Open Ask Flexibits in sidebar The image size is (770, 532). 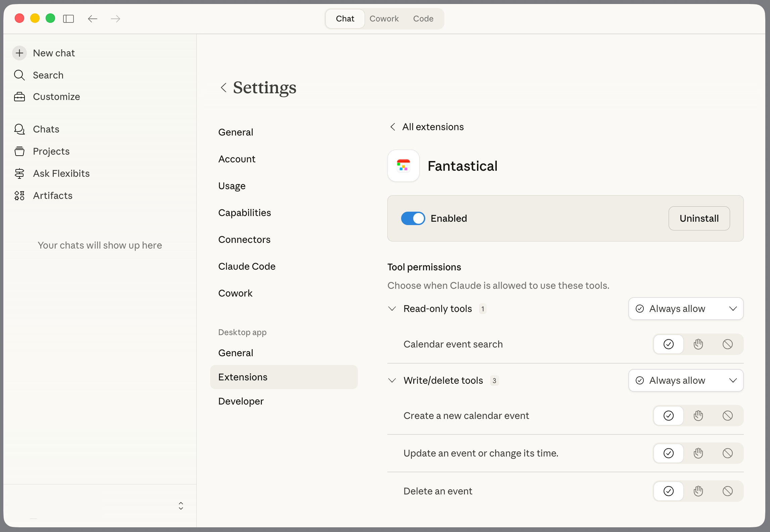pyautogui.click(x=61, y=173)
